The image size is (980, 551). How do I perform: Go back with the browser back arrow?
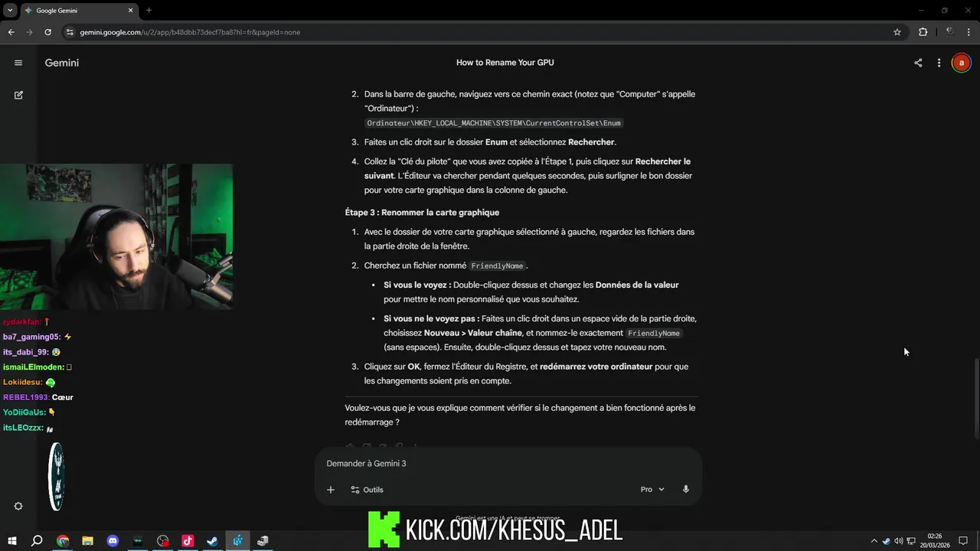coord(11,32)
